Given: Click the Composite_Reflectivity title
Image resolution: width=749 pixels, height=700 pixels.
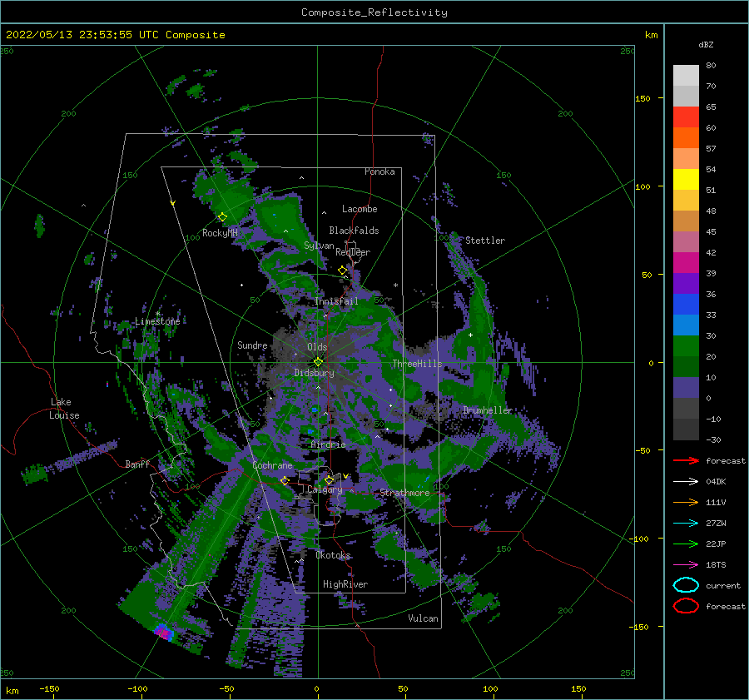Looking at the screenshot, I should [374, 12].
